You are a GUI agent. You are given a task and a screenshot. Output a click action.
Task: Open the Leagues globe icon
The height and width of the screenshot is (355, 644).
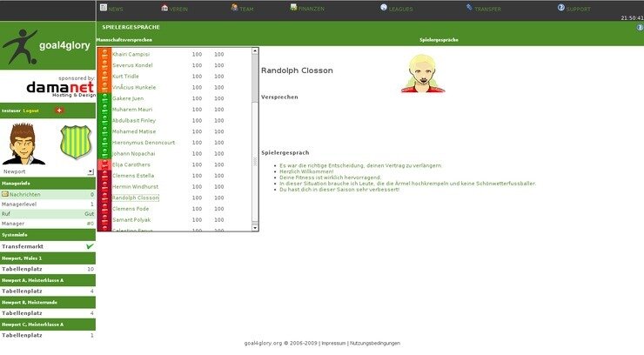(x=385, y=7)
